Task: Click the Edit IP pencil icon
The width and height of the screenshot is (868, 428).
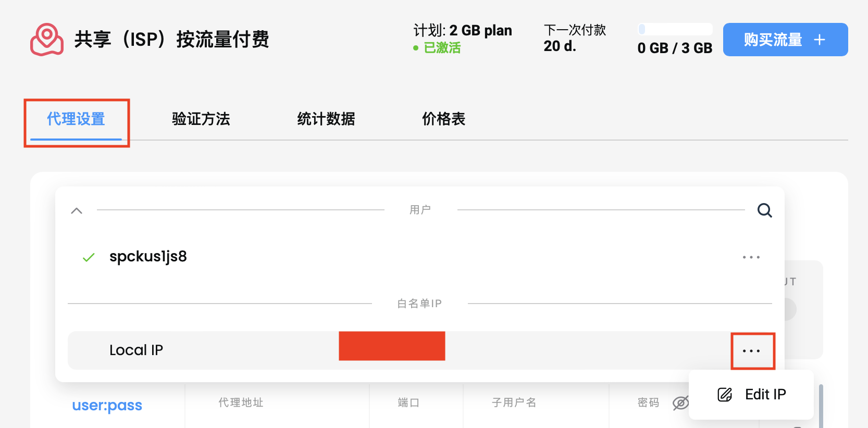Action: point(725,395)
